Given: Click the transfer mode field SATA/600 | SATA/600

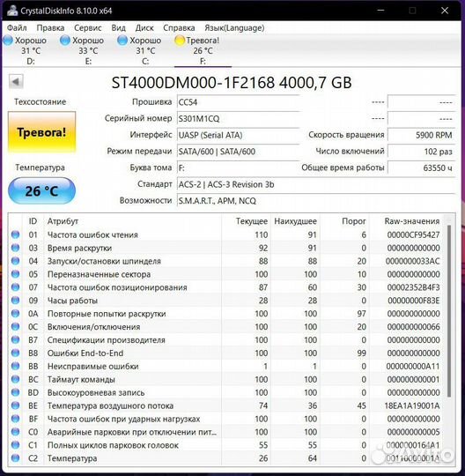Looking at the screenshot, I should (x=238, y=152).
